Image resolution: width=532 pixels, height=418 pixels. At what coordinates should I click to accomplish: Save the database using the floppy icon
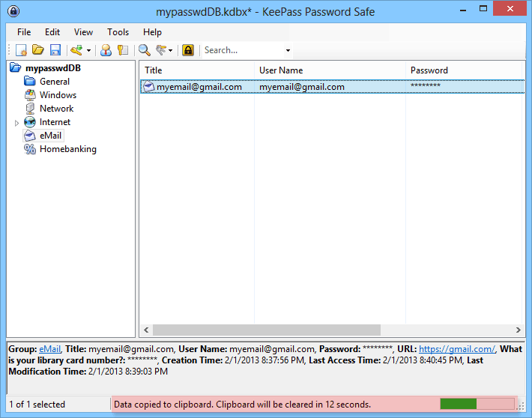pos(55,50)
